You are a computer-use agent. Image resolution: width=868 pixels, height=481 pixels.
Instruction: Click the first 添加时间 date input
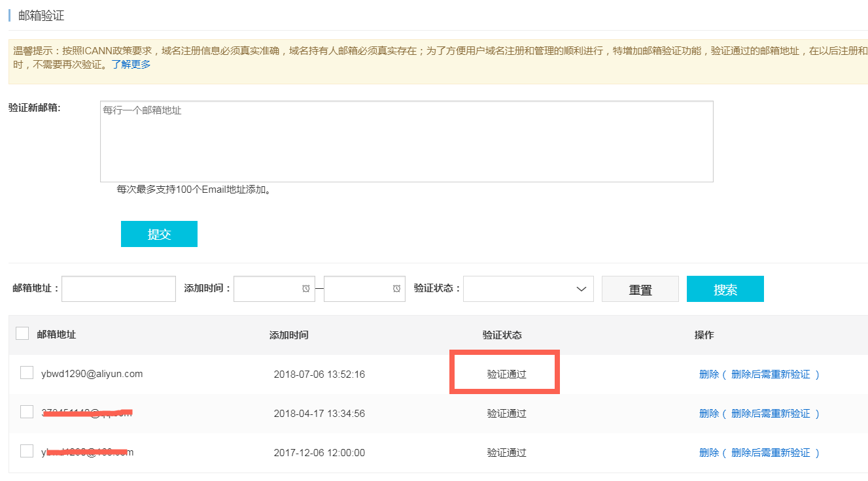coord(271,288)
